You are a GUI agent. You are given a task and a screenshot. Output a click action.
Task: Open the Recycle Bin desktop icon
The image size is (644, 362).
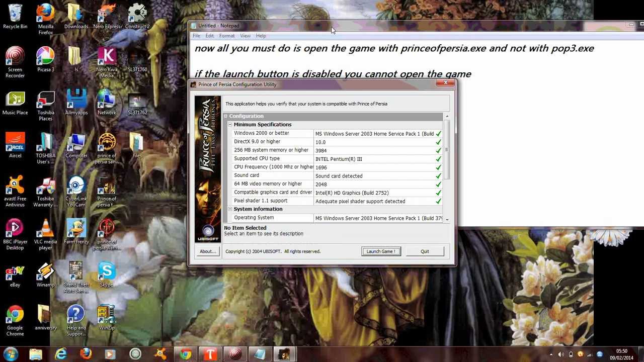coord(15,17)
